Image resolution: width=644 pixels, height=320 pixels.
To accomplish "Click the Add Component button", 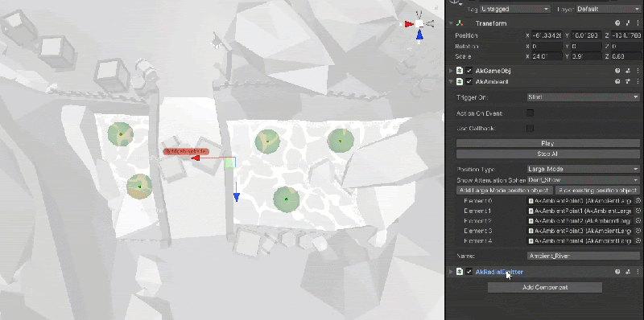I will (545, 287).
